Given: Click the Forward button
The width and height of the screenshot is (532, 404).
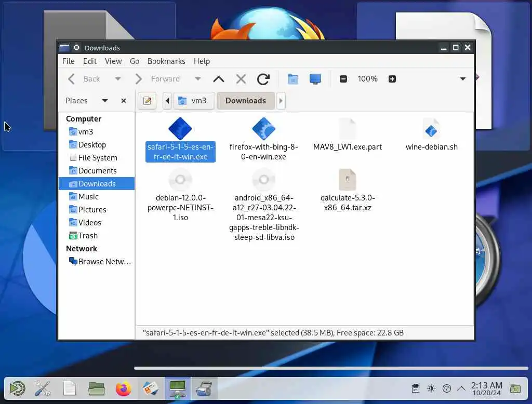Looking at the screenshot, I should coord(157,79).
